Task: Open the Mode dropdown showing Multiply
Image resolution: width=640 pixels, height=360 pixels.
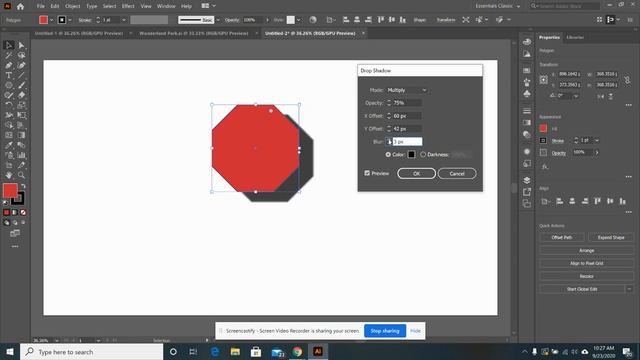Action: click(x=407, y=90)
